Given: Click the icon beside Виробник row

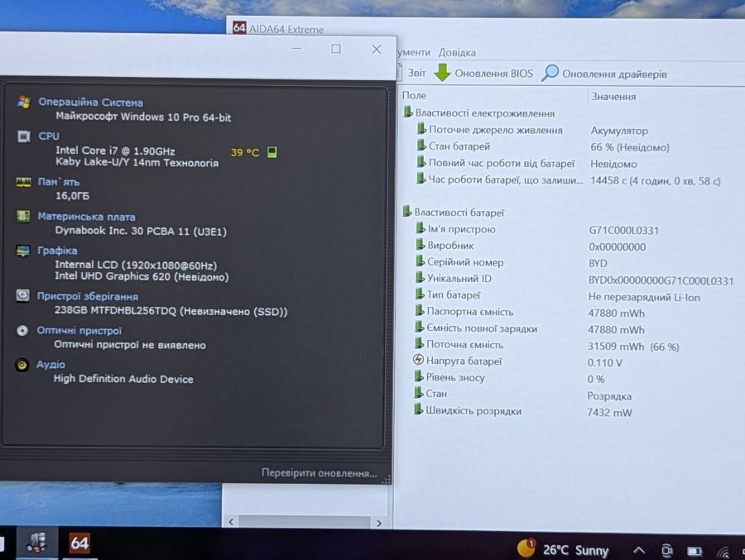Looking at the screenshot, I should tap(420, 245).
